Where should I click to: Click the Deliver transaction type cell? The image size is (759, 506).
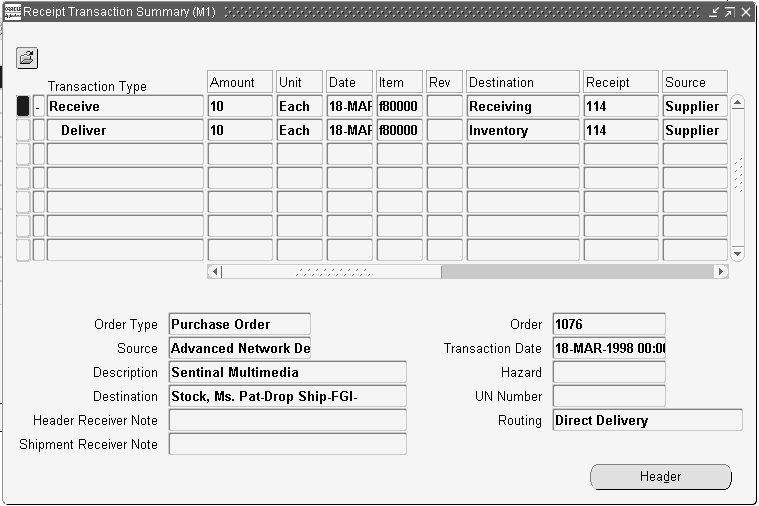click(125, 130)
